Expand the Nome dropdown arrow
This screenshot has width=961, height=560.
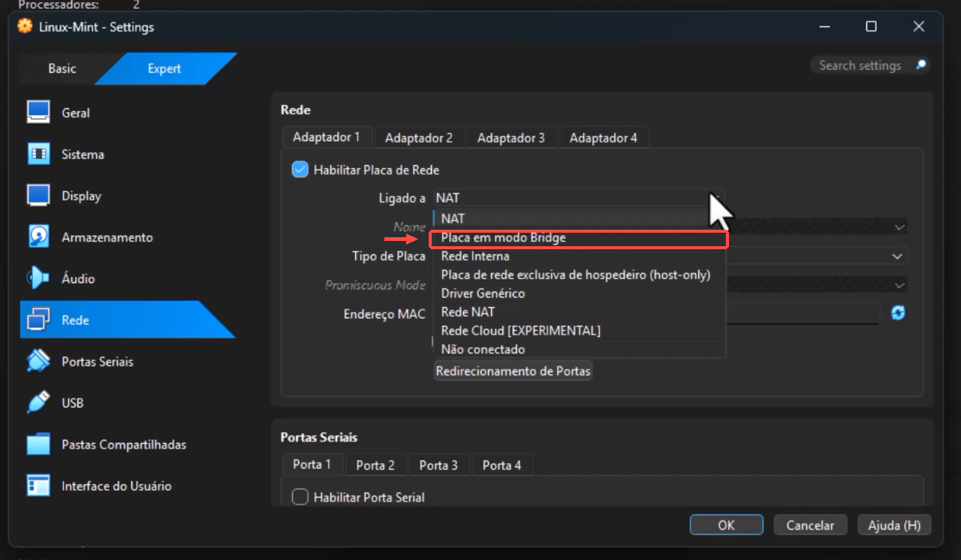point(899,227)
